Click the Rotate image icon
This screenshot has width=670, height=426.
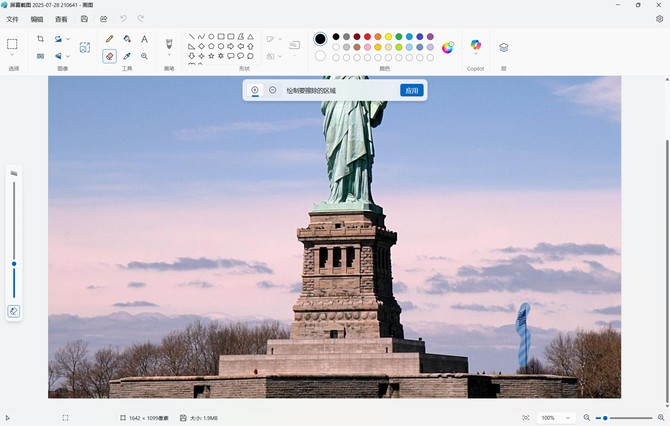58,39
